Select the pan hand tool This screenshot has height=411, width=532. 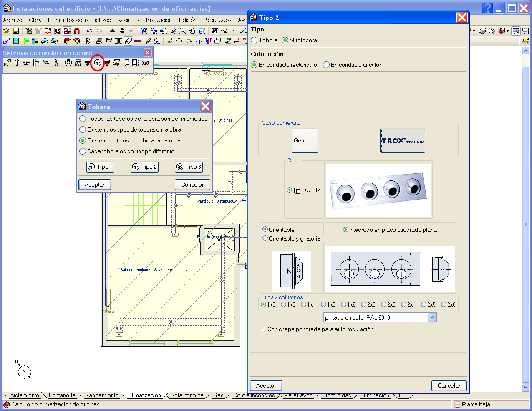192,31
